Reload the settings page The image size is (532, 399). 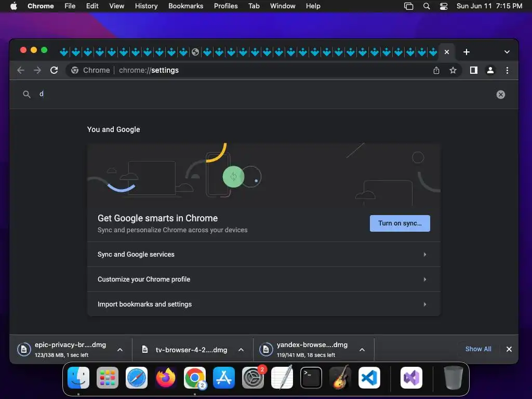coord(54,70)
